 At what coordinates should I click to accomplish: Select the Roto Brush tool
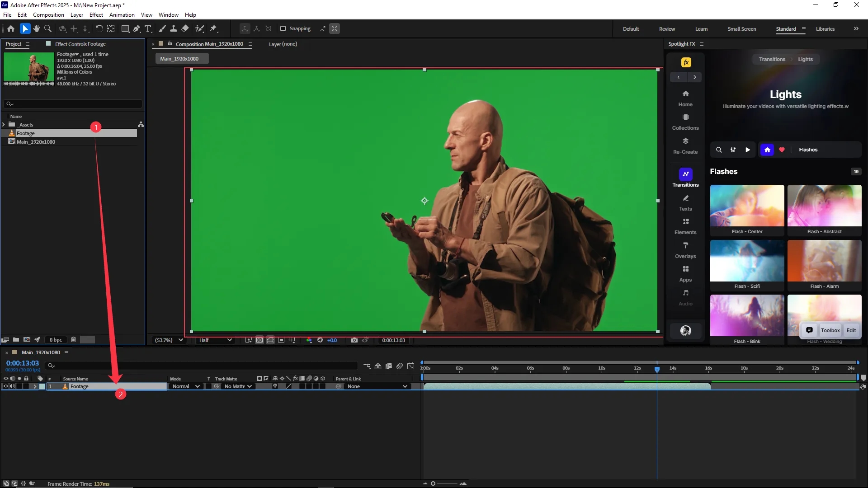coord(199,28)
